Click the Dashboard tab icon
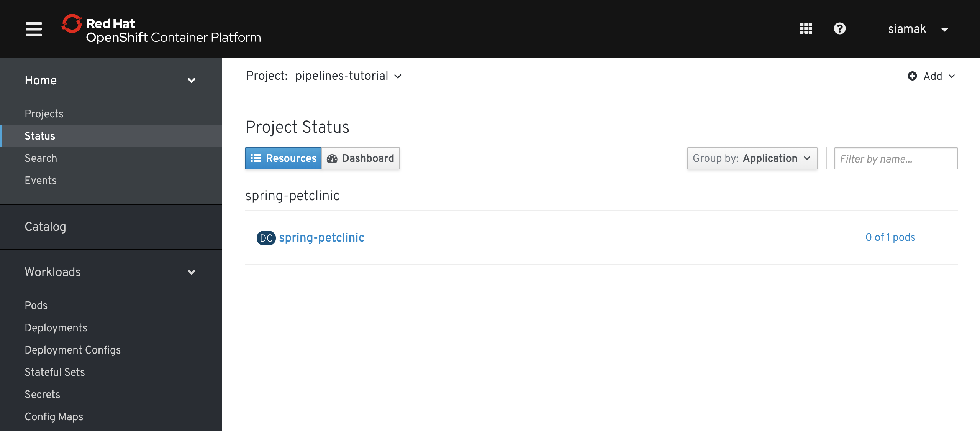This screenshot has height=431, width=980. click(332, 158)
